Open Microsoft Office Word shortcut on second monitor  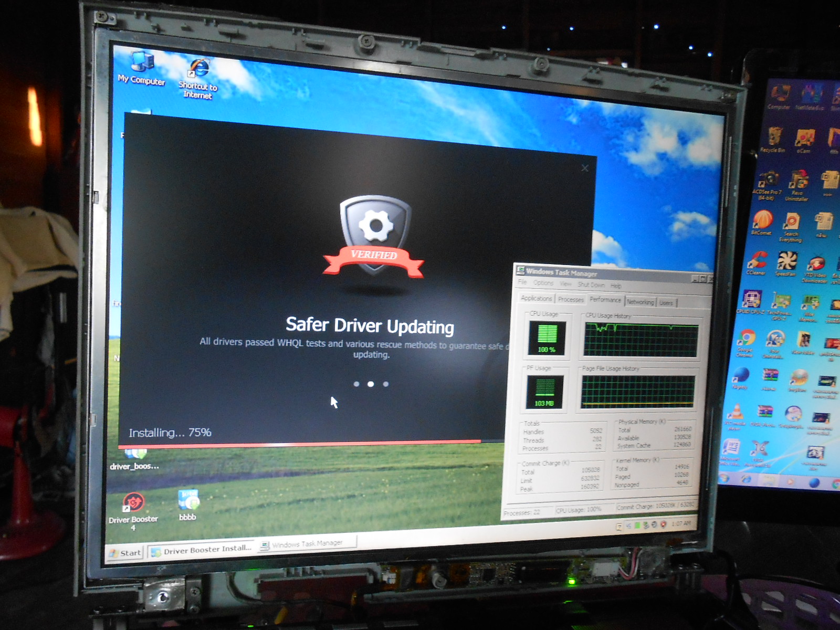click(730, 451)
